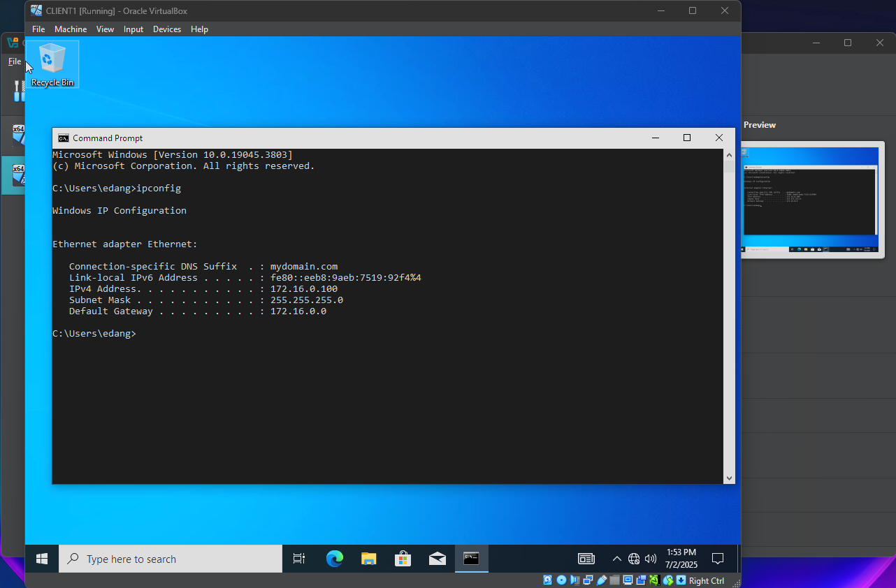Click Command Prompt scrollbar down arrow
The height and width of the screenshot is (588, 896).
coord(729,478)
